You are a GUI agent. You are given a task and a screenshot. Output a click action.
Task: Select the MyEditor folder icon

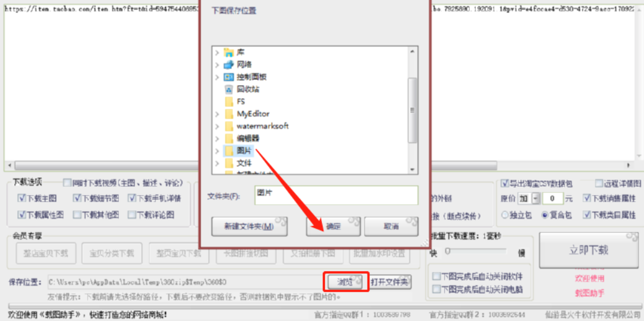coord(228,114)
